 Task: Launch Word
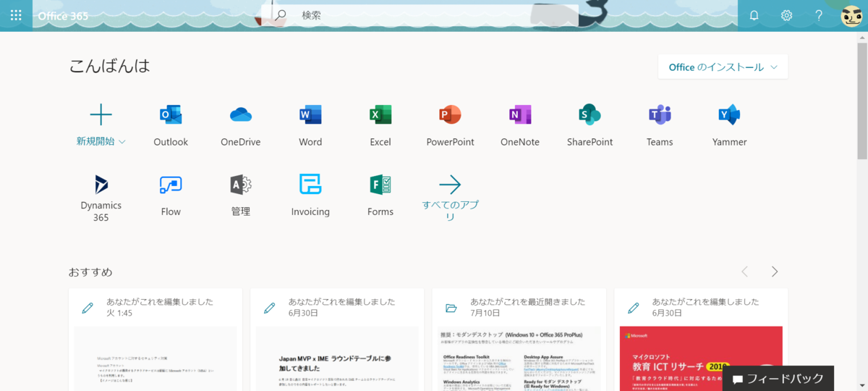click(310, 125)
